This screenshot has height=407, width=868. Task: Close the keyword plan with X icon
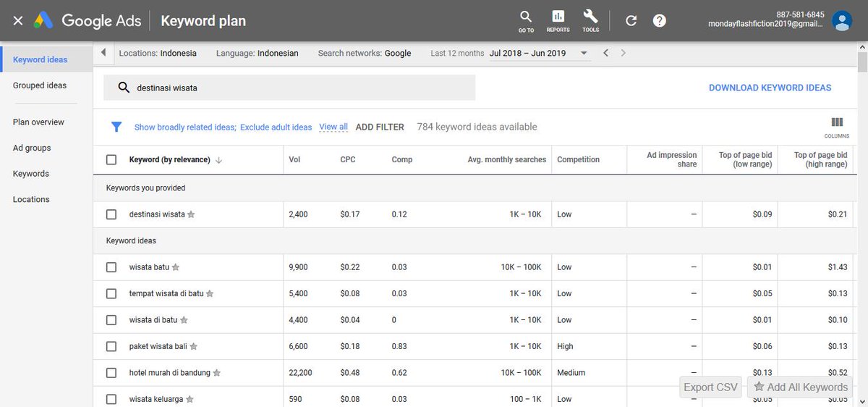[x=18, y=21]
